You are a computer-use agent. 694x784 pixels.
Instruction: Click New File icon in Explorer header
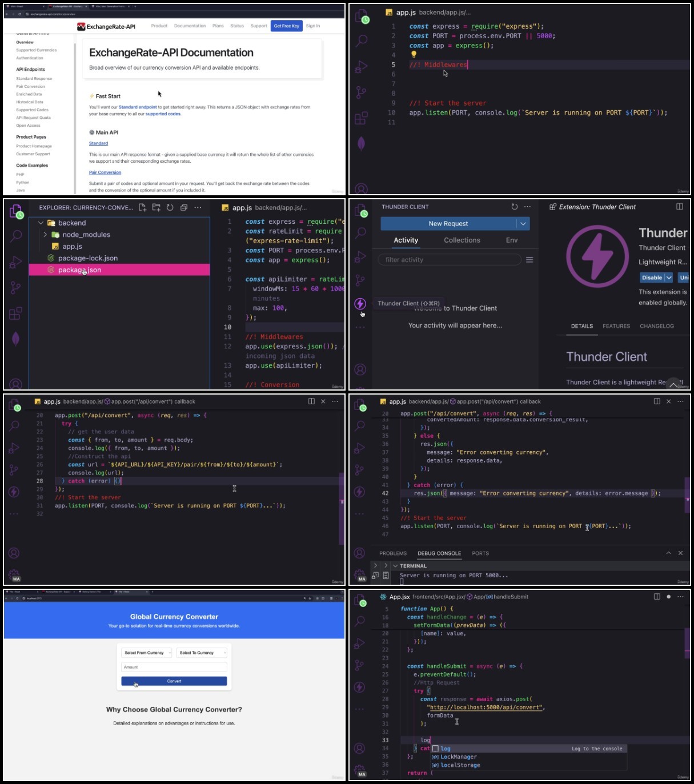tap(142, 208)
